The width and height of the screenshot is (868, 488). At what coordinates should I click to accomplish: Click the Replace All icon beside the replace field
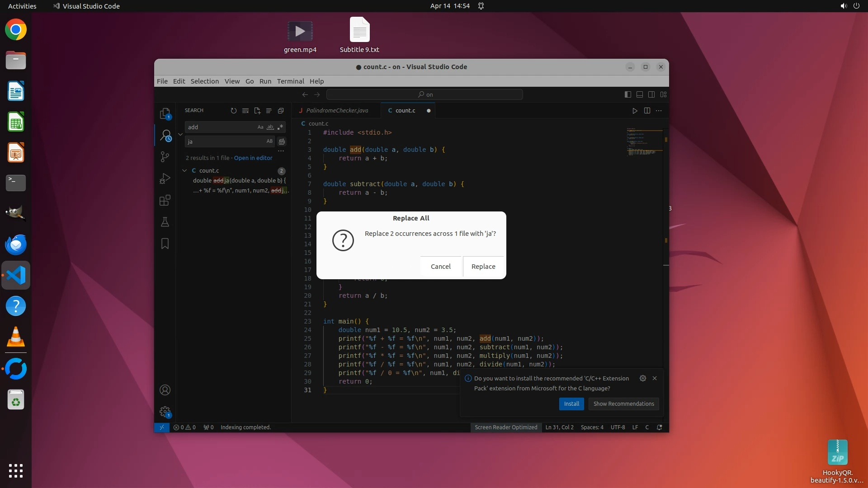coord(282,141)
